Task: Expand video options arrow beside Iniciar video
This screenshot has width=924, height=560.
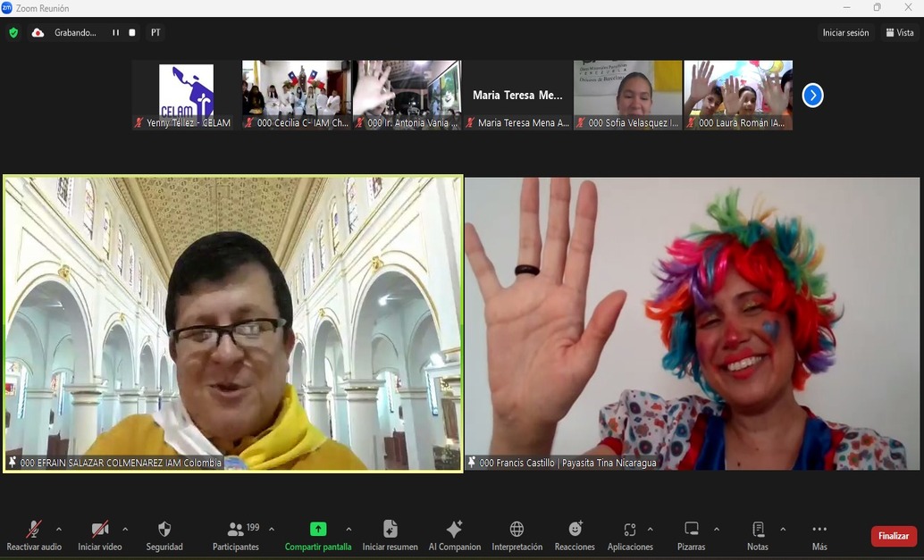Action: tap(125, 529)
